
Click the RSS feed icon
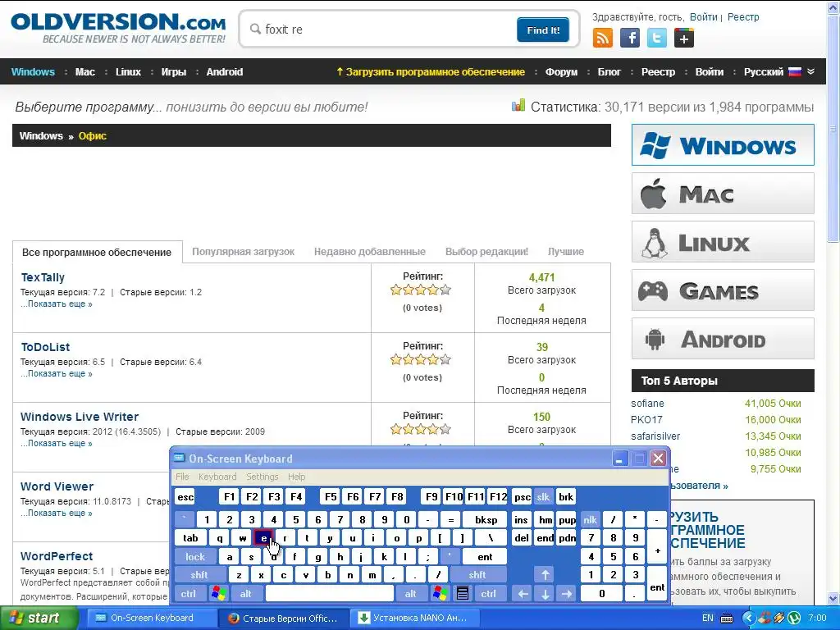pyautogui.click(x=603, y=38)
